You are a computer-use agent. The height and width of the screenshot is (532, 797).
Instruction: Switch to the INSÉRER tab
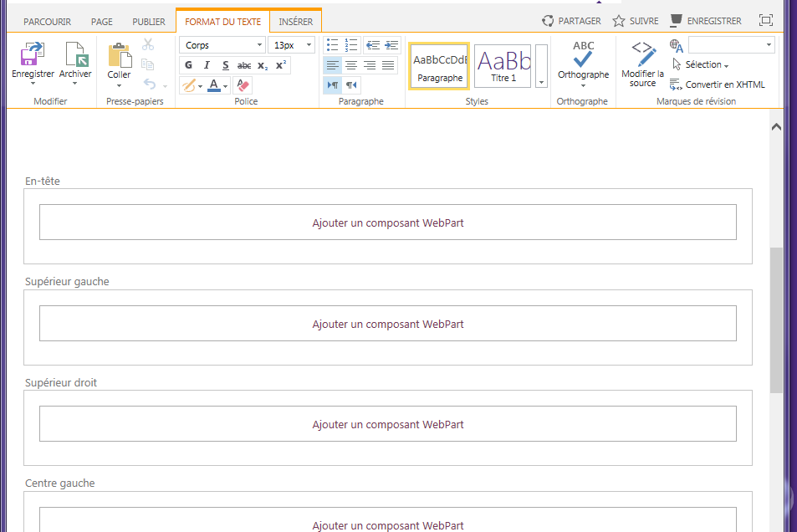point(296,22)
